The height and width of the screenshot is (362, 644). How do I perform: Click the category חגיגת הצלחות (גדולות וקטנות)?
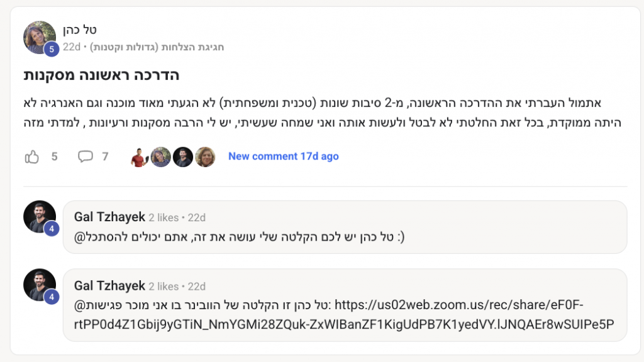coord(157,47)
